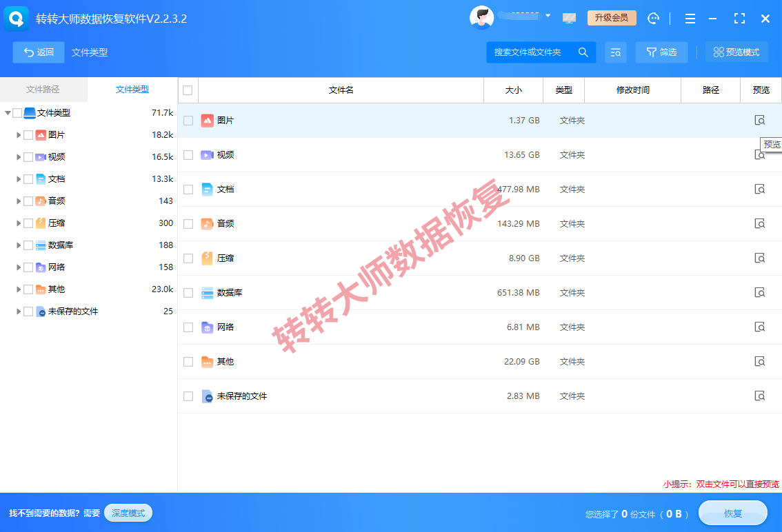Switch to the 文件类型 tab
The image size is (782, 532).
(132, 90)
